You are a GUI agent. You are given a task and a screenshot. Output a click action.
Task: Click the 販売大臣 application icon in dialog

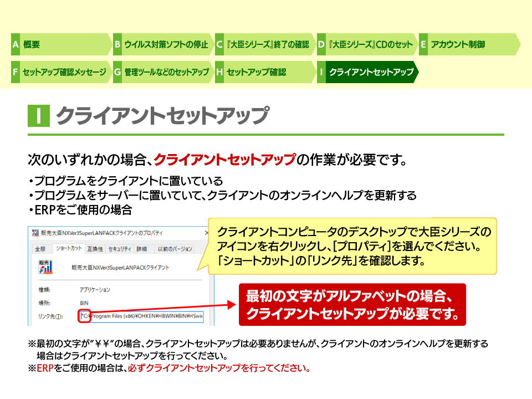tap(45, 267)
